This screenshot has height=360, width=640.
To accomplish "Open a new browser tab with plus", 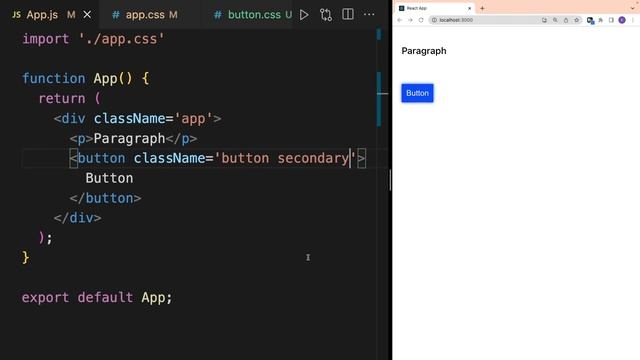I will (x=482, y=8).
